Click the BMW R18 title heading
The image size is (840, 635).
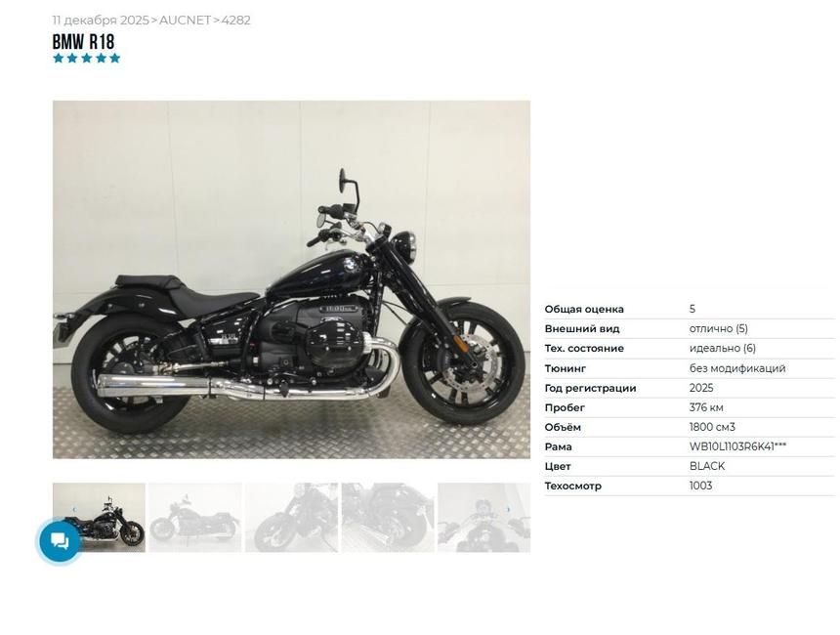83,42
